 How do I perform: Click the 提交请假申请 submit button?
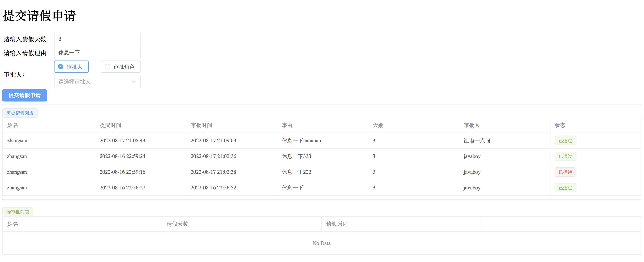pyautogui.click(x=25, y=95)
